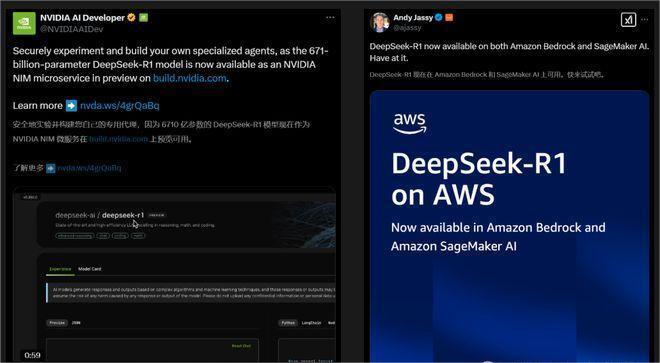Click the green NVIDIA affiliate badge
This screenshot has width=660, height=363.
[144, 18]
